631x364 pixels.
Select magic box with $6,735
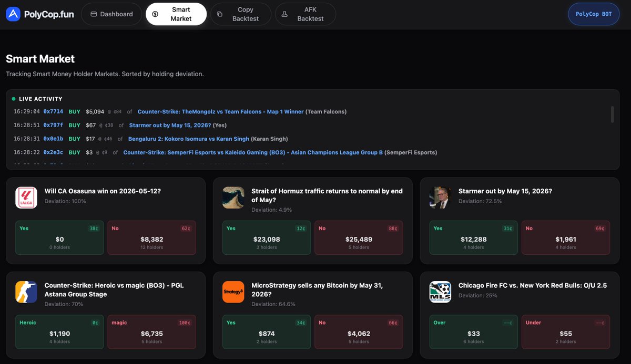point(152,332)
